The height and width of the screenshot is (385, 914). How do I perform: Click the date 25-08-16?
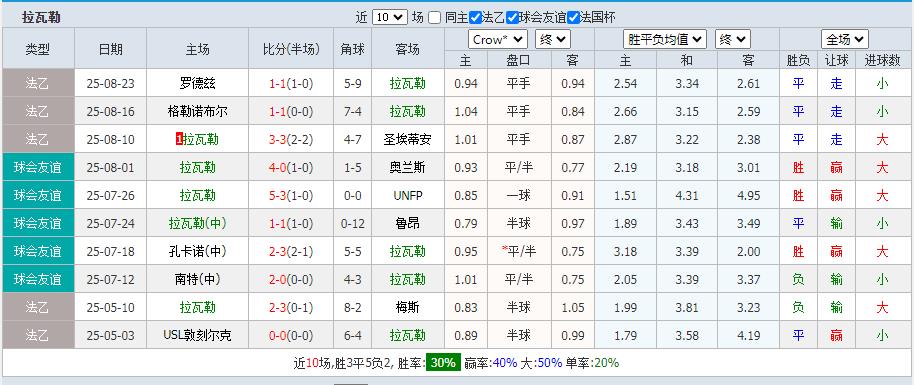110,111
